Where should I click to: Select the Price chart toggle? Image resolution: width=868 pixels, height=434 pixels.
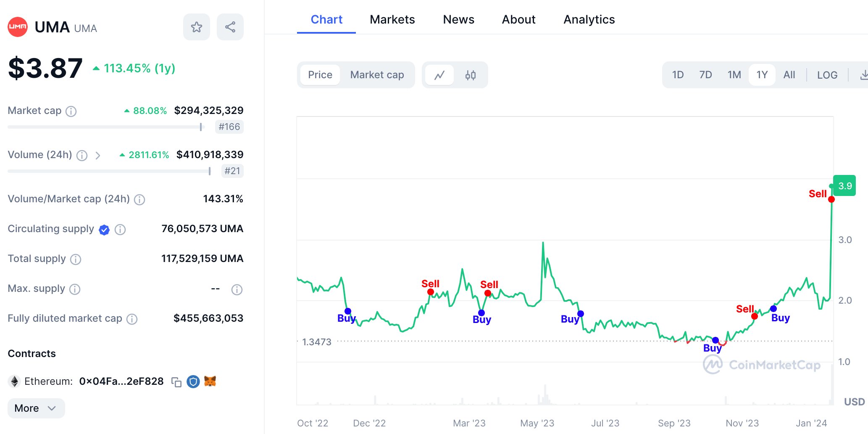click(320, 75)
